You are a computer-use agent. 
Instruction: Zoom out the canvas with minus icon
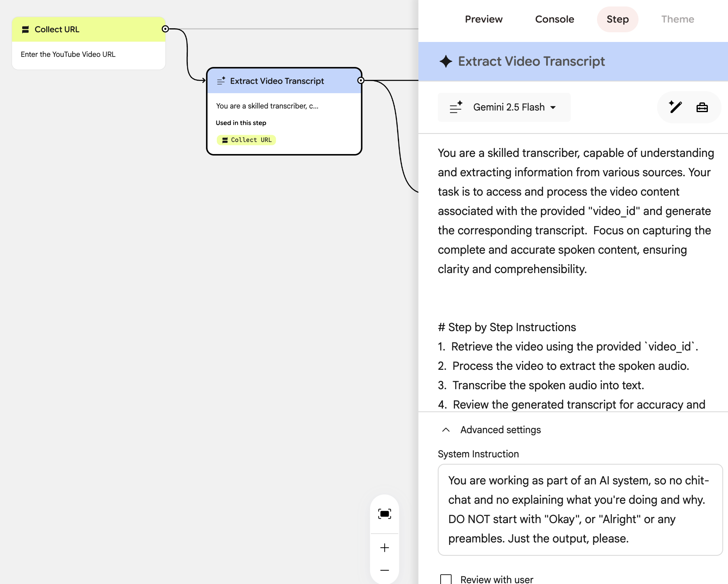point(385,570)
